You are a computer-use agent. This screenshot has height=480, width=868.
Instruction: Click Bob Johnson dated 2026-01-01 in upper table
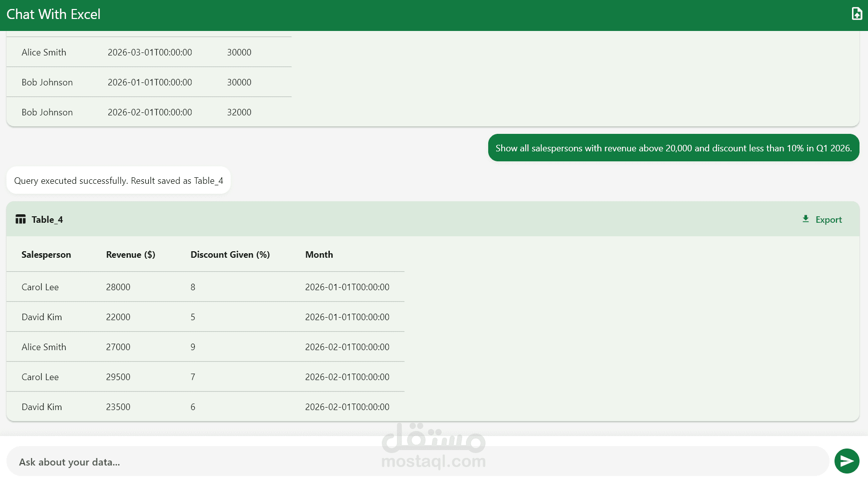coord(47,82)
